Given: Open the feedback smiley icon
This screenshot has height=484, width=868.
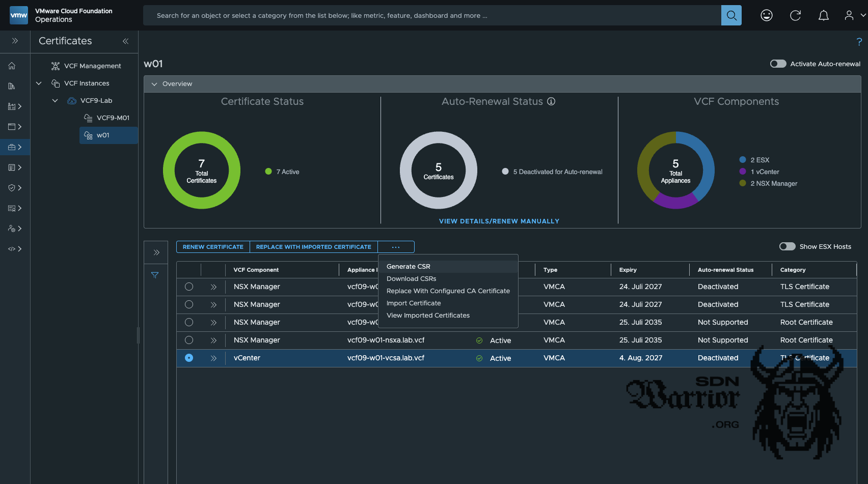Looking at the screenshot, I should pos(766,15).
